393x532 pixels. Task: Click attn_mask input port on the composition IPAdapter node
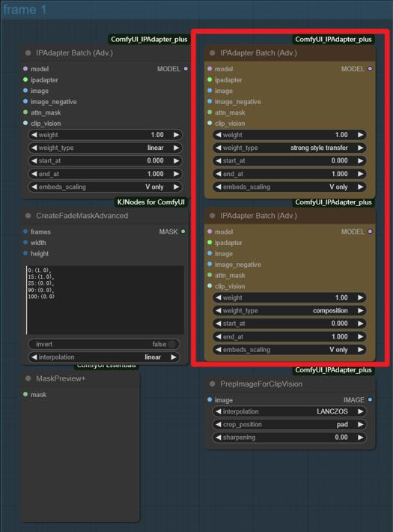(x=210, y=275)
